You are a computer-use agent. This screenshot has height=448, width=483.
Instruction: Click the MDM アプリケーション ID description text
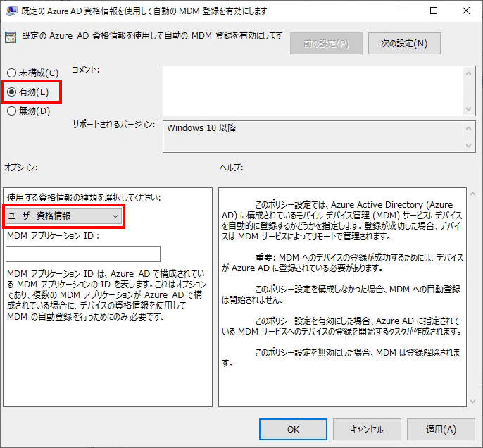106,295
